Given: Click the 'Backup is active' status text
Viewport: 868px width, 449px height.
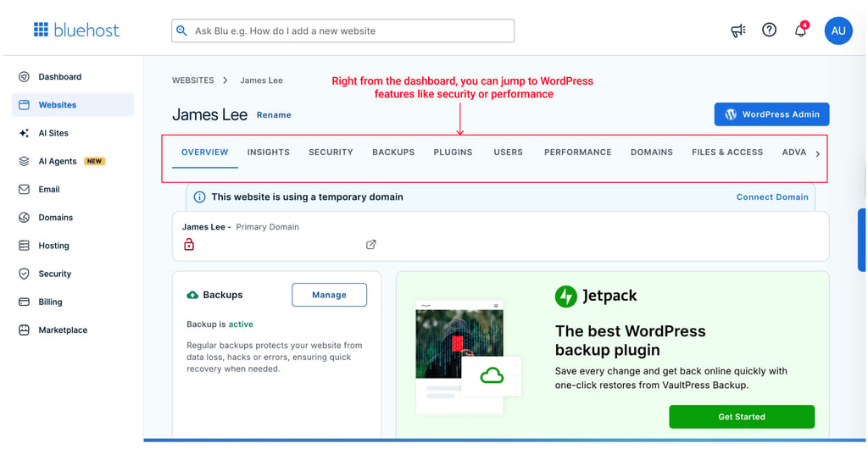Looking at the screenshot, I should 220,324.
